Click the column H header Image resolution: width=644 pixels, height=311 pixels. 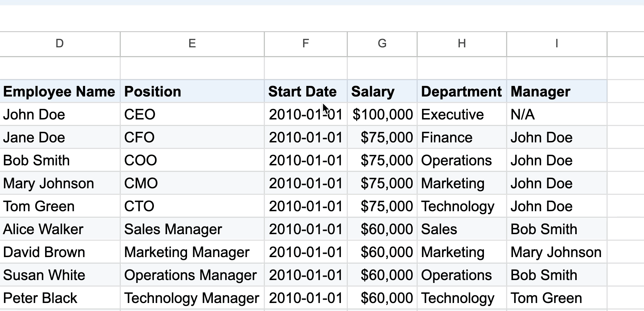(462, 44)
